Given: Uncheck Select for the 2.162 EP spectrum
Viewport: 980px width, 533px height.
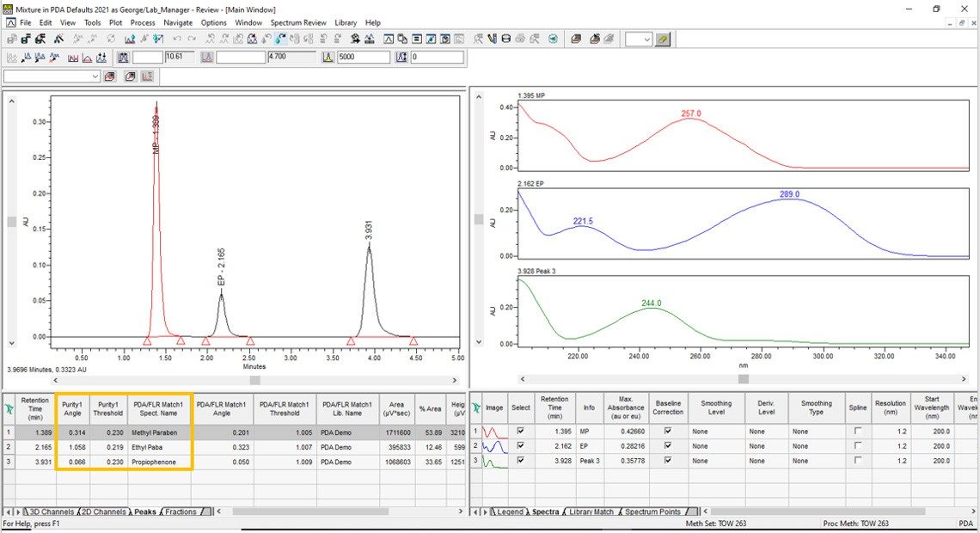Looking at the screenshot, I should (521, 446).
